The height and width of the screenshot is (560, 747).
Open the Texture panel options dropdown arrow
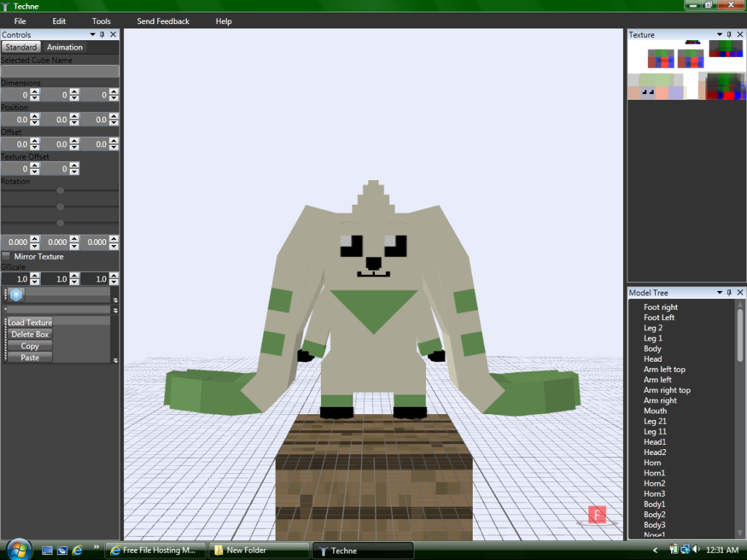(x=719, y=35)
